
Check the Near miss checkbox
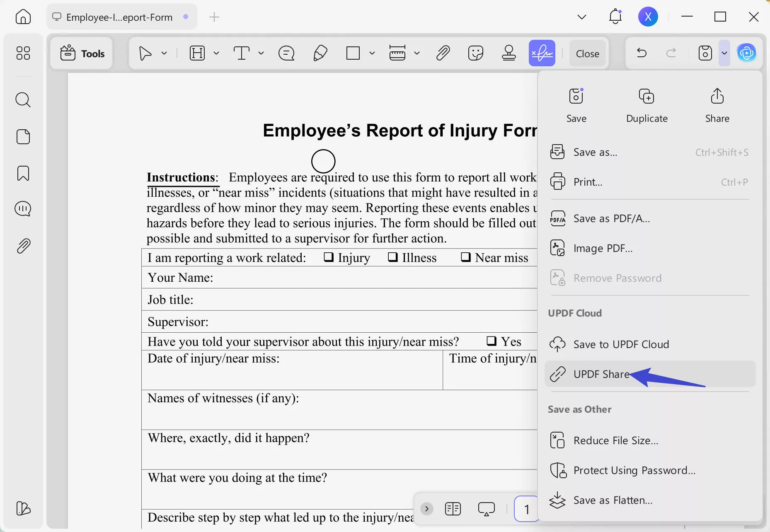tap(465, 257)
